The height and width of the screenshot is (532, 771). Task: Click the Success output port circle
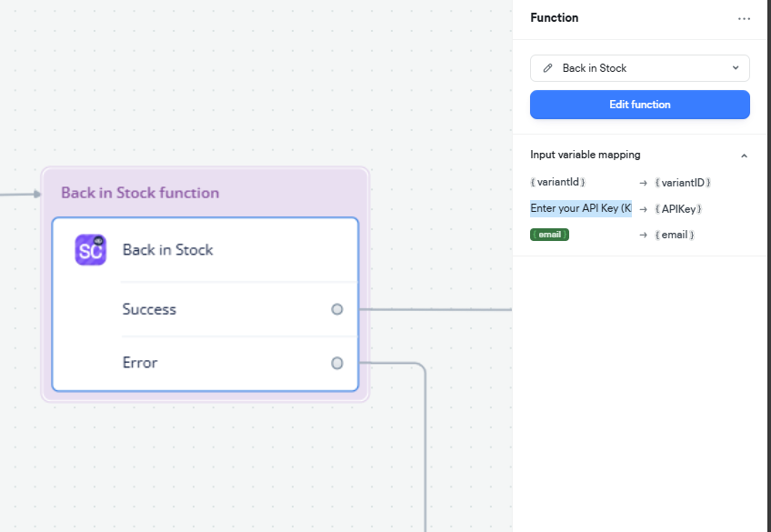coord(337,309)
